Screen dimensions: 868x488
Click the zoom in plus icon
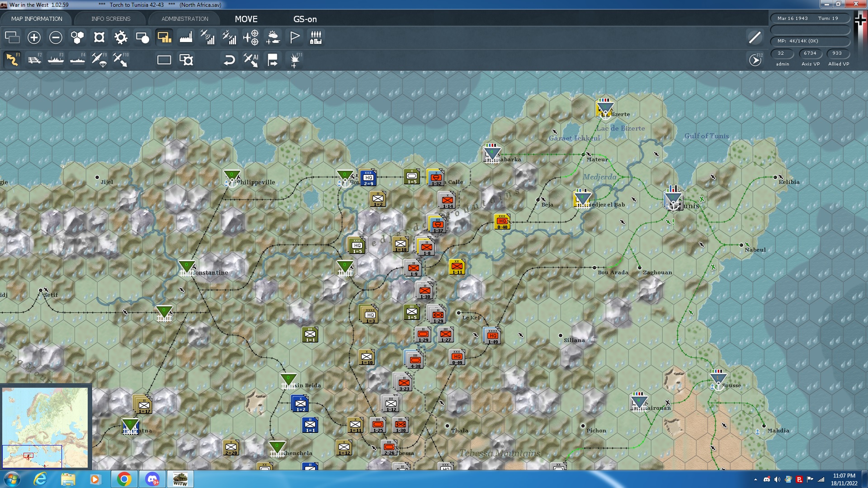pyautogui.click(x=34, y=38)
